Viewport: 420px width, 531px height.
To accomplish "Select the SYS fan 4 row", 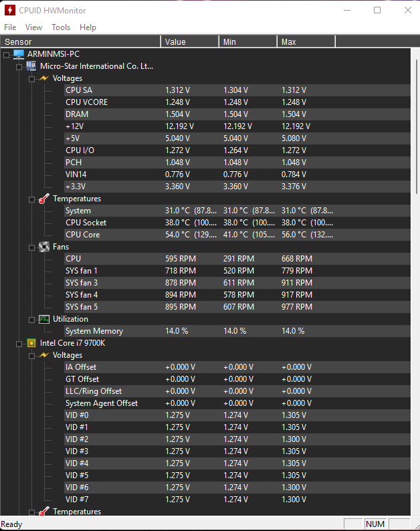I will click(x=237, y=295).
